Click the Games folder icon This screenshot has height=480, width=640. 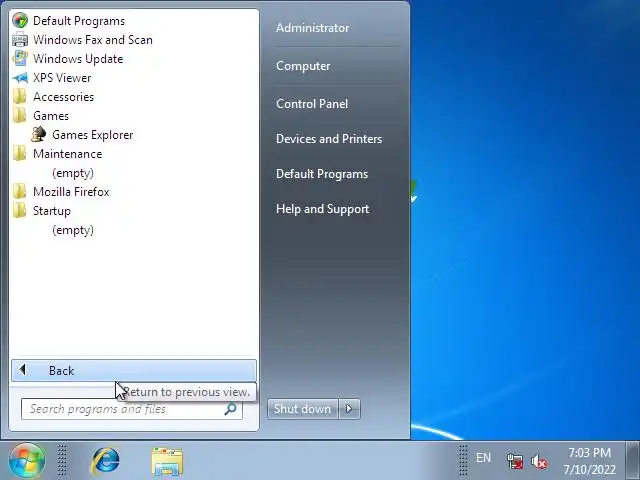(19, 116)
